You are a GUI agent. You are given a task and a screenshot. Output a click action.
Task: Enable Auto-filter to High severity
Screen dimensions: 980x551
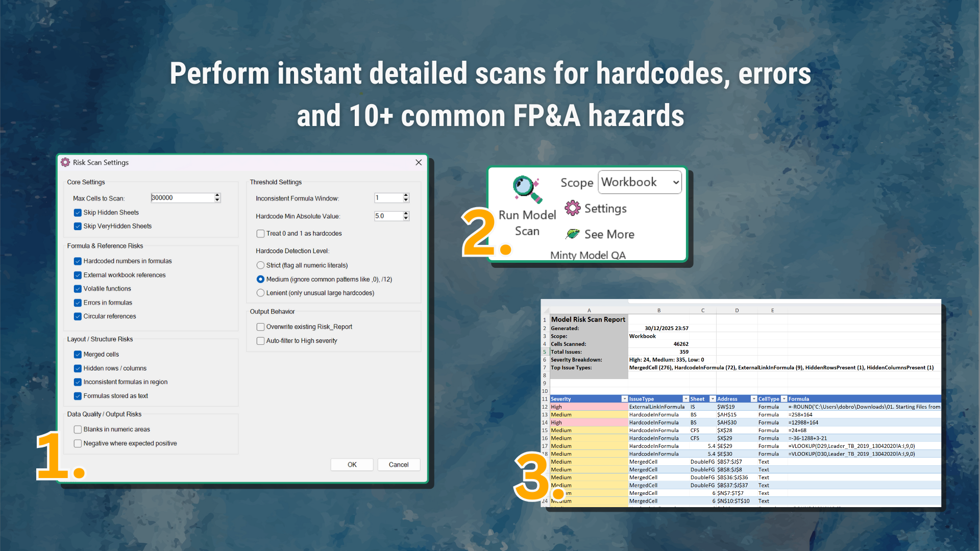coord(260,340)
